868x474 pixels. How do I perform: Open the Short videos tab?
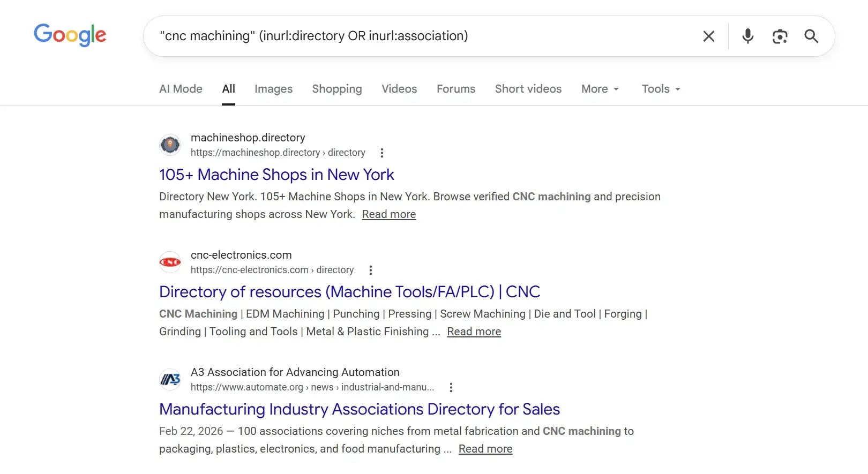point(528,89)
